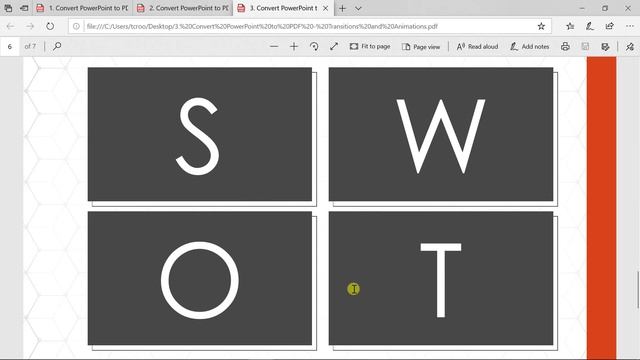This screenshot has width=640, height=360.
Task: Print the PDF document
Action: [565, 47]
